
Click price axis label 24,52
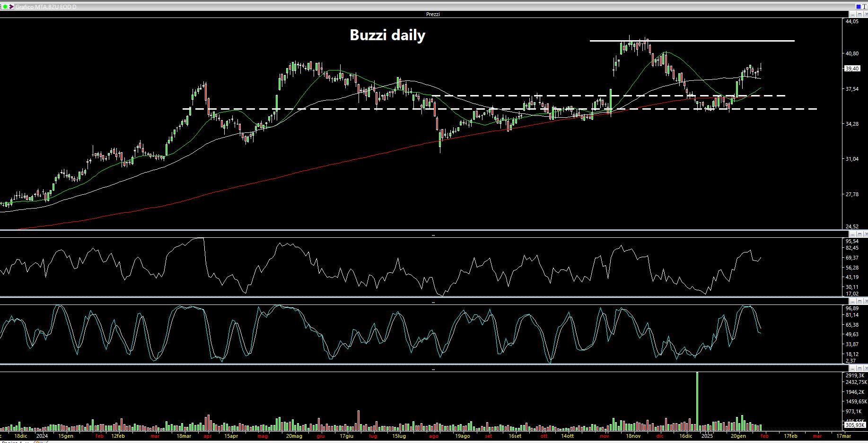click(x=852, y=226)
